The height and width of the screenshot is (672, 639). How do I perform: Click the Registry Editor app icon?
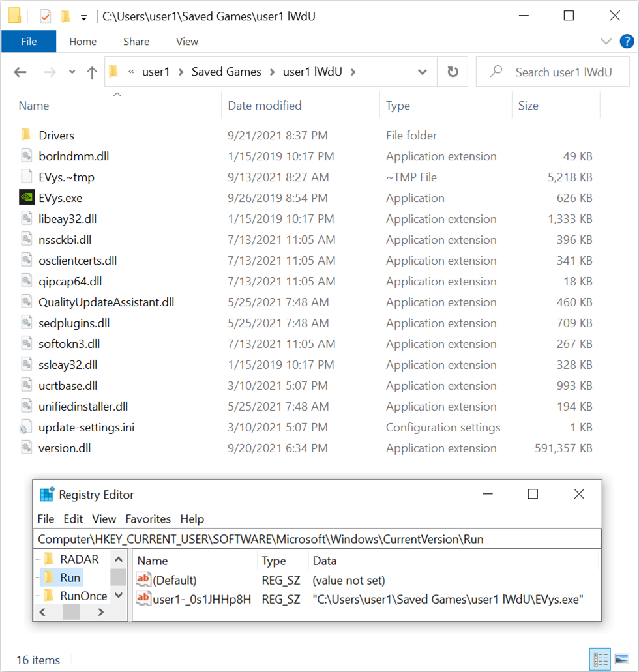(47, 494)
